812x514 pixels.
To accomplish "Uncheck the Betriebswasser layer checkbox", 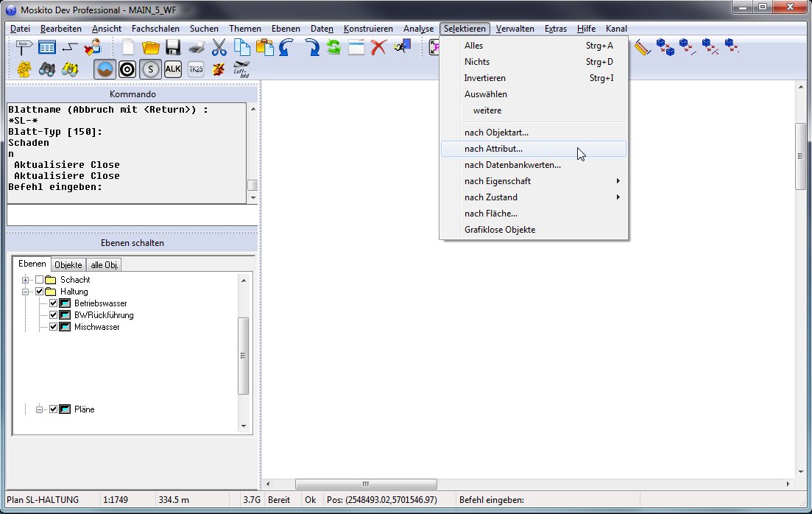I will coord(53,303).
